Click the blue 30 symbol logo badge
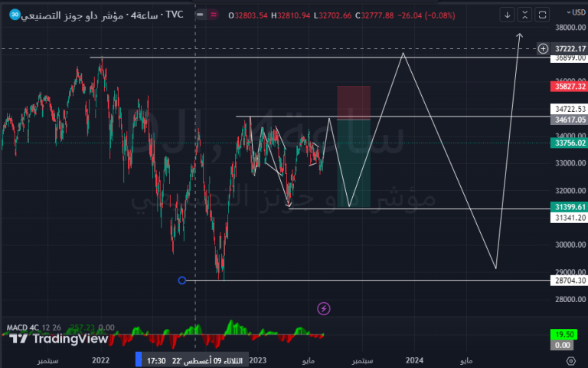Image resolution: width=588 pixels, height=368 pixels. pos(15,15)
